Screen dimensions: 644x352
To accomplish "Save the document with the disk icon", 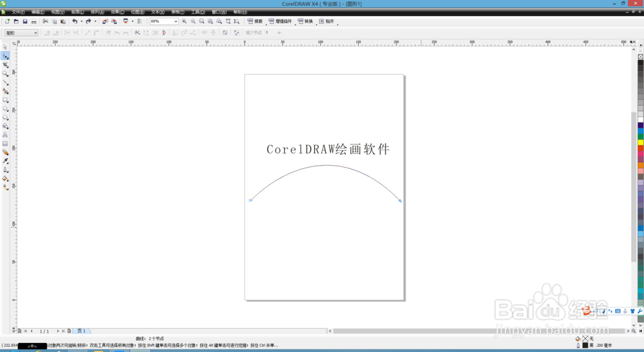I will [25, 21].
